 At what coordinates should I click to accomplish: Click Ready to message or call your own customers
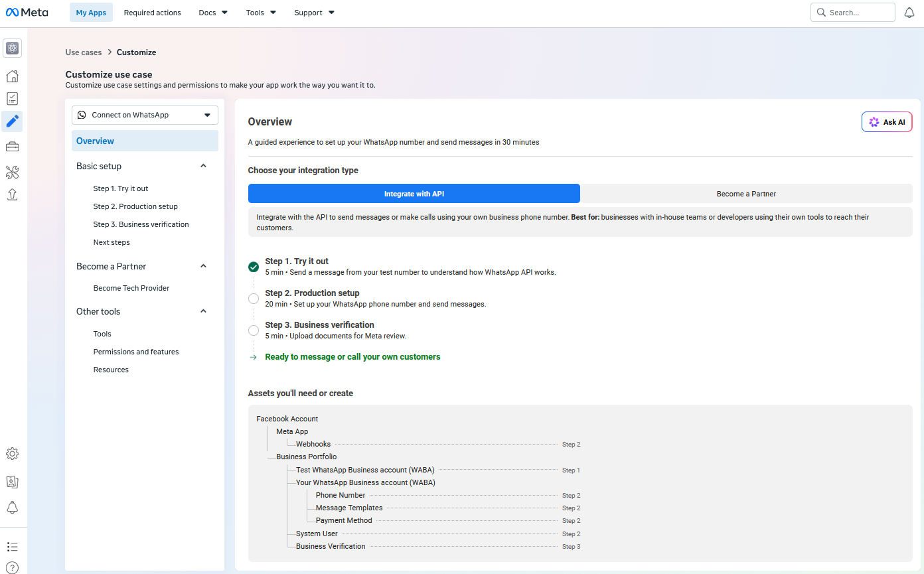[x=352, y=357]
